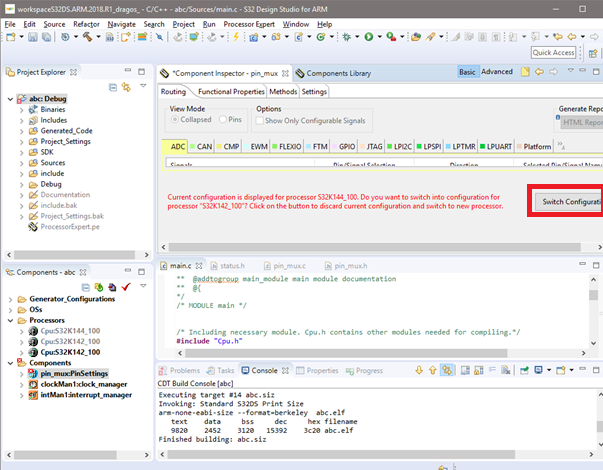Click Collapse All in Components view

click(x=85, y=287)
